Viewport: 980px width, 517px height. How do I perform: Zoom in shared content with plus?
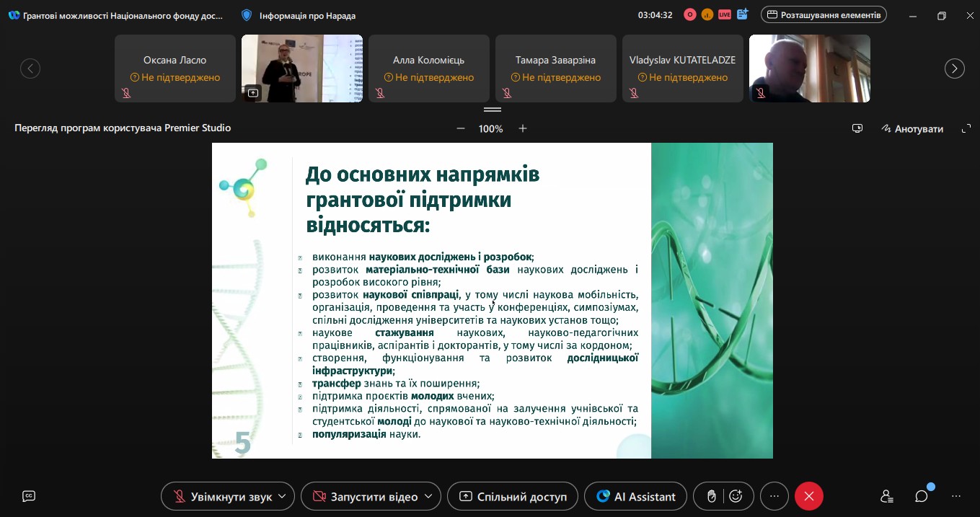(x=523, y=128)
